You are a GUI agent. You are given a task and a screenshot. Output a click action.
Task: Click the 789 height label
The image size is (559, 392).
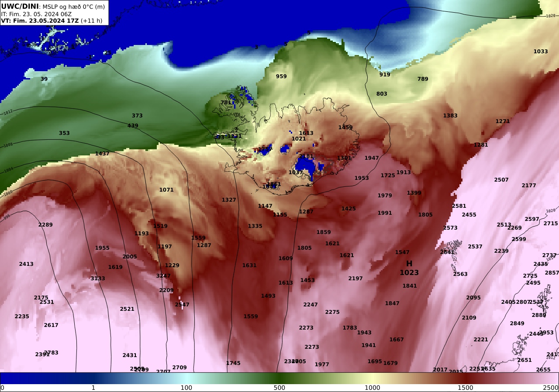click(423, 79)
